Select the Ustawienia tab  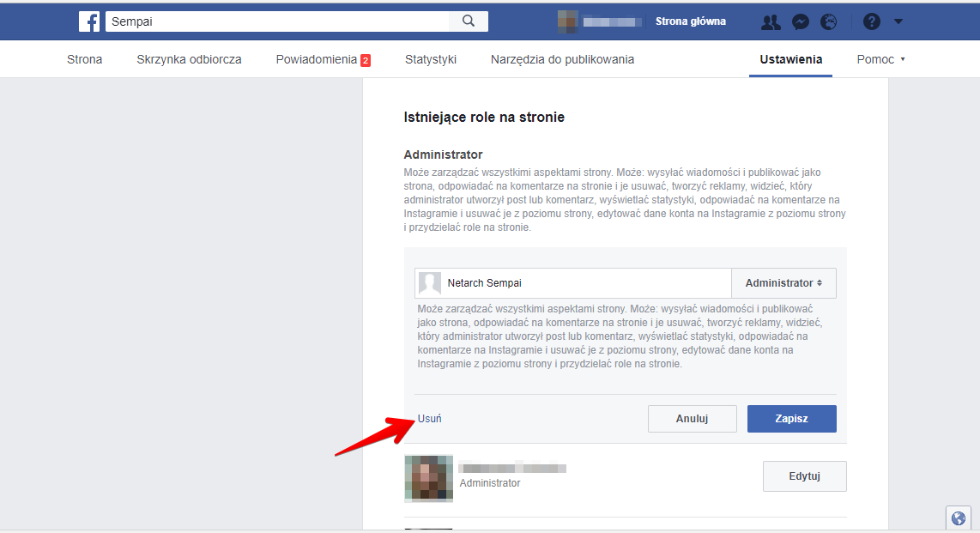click(790, 59)
